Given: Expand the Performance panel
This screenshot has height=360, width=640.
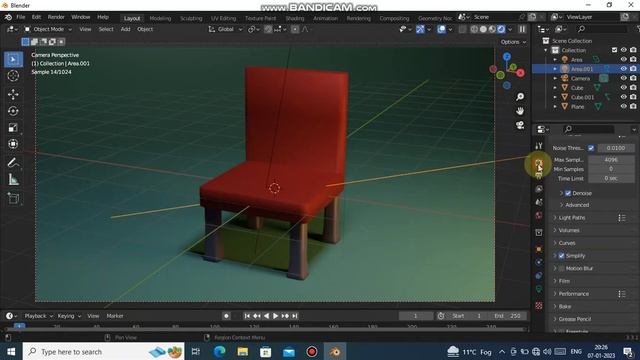Looking at the screenshot, I should coord(573,294).
